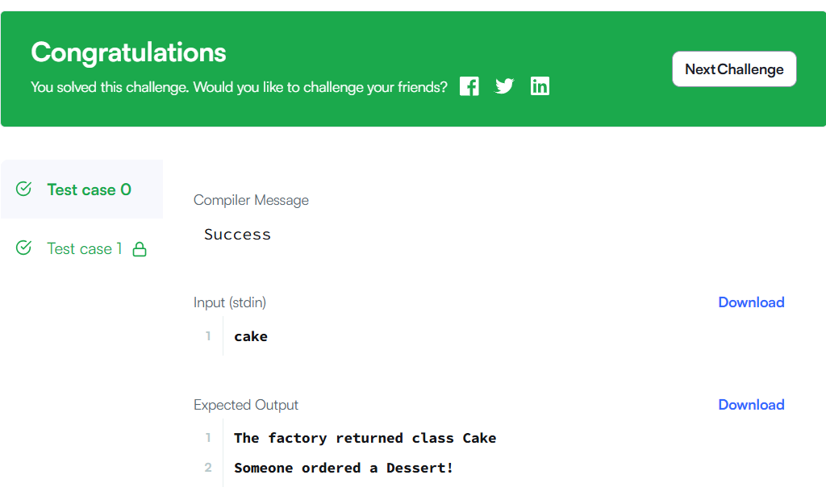
Task: Go to the Next Challenge
Action: pyautogui.click(x=734, y=69)
